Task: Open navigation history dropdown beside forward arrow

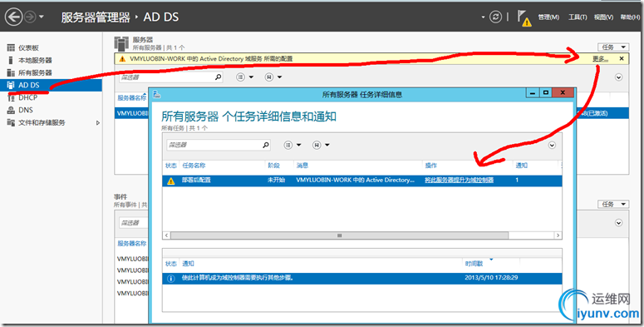Action: pos(41,17)
